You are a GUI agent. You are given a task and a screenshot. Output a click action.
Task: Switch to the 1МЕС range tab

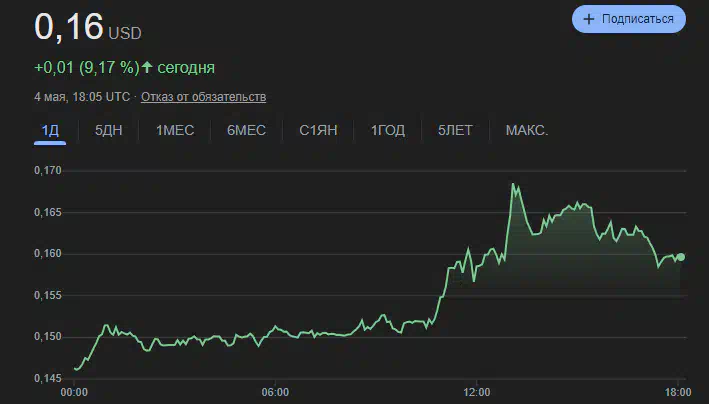tap(175, 131)
